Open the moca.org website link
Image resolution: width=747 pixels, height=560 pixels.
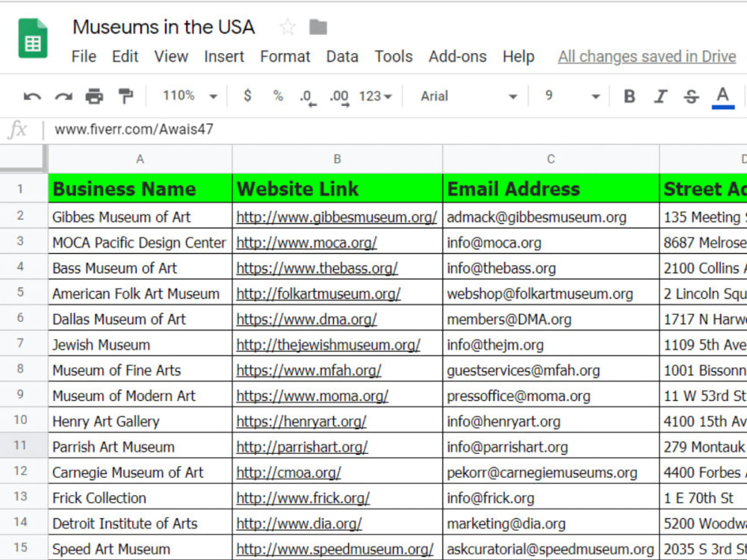click(306, 243)
